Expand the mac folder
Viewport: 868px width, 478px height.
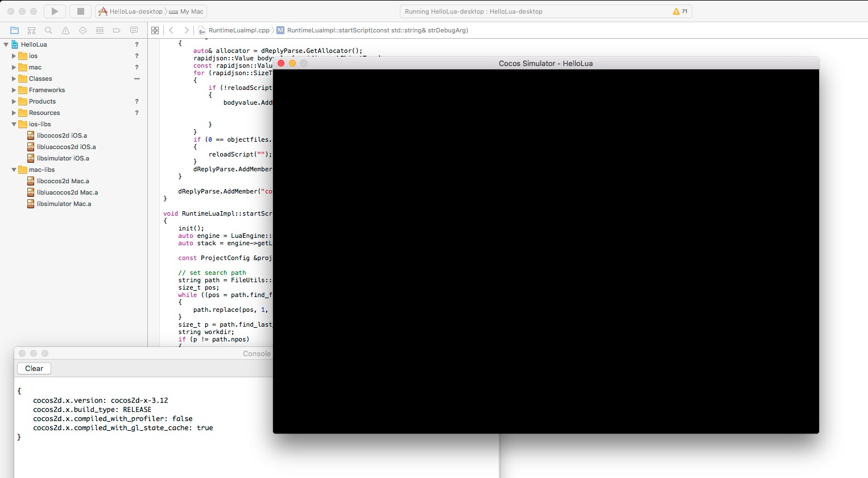(14, 67)
